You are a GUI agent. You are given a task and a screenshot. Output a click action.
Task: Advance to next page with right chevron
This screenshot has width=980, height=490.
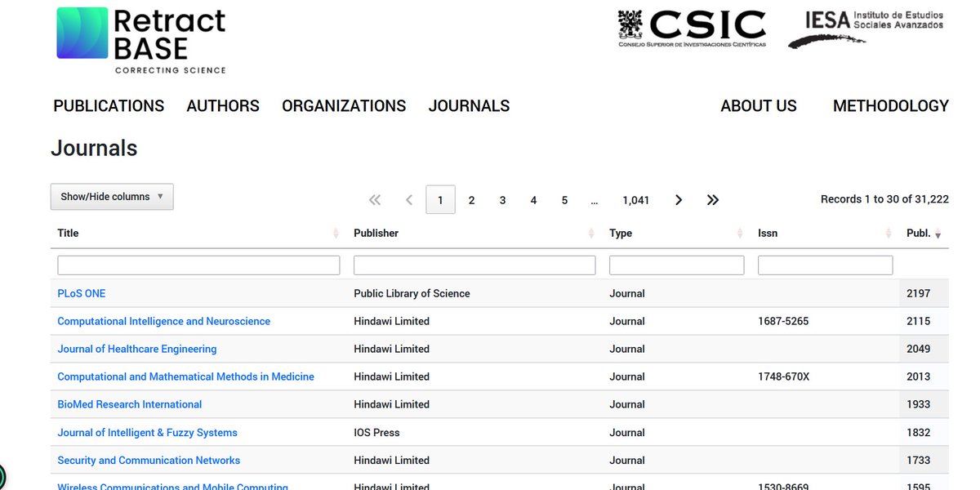point(678,199)
